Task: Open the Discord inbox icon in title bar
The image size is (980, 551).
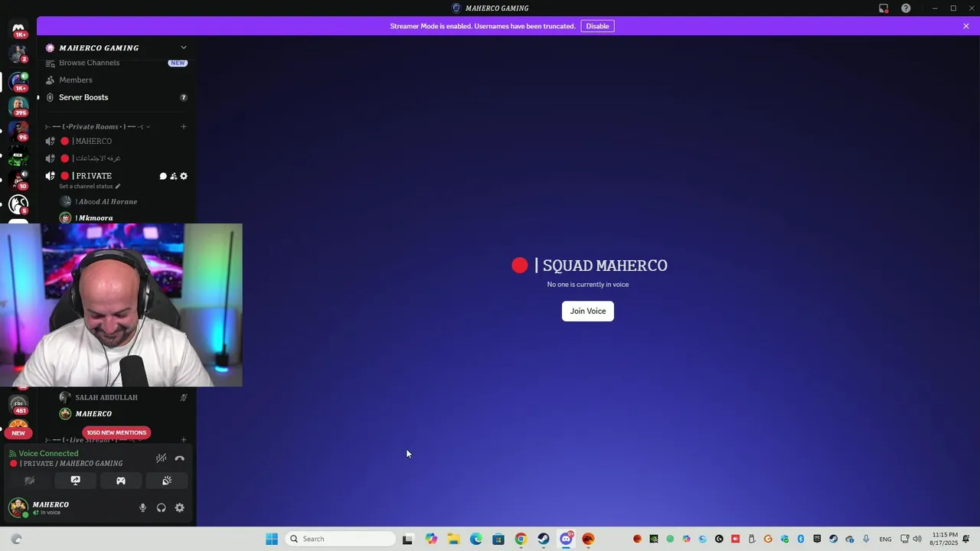Action: point(884,8)
